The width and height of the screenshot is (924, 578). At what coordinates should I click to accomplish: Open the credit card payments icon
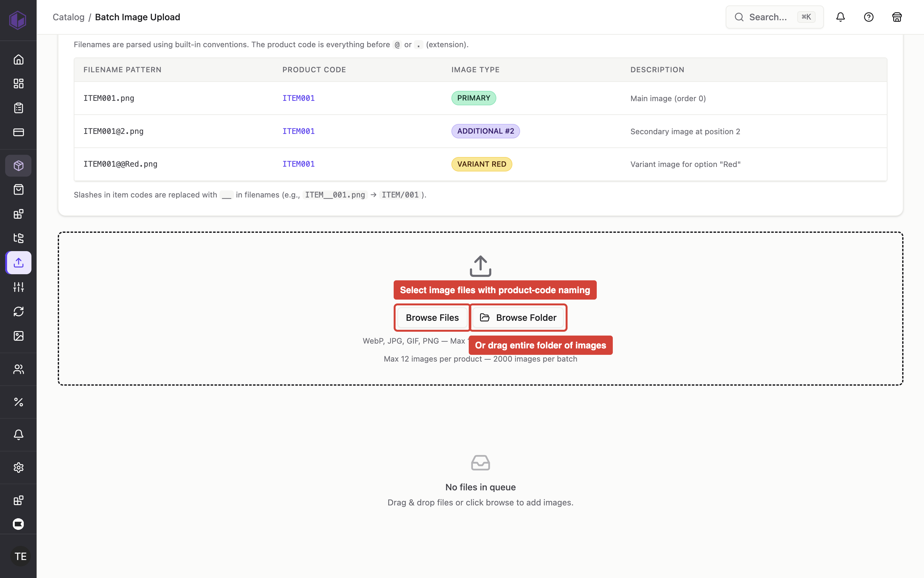tap(18, 132)
